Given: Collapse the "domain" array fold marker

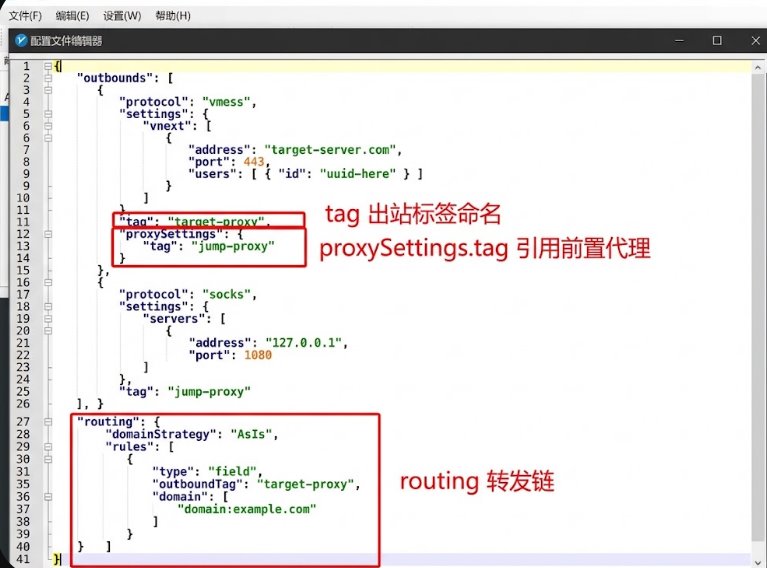Looking at the screenshot, I should (48, 497).
